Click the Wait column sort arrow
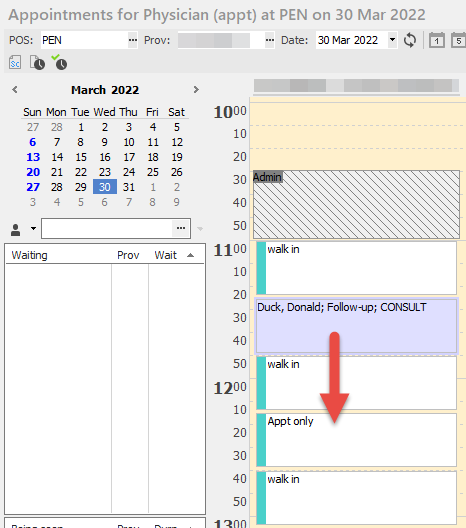 [x=191, y=255]
